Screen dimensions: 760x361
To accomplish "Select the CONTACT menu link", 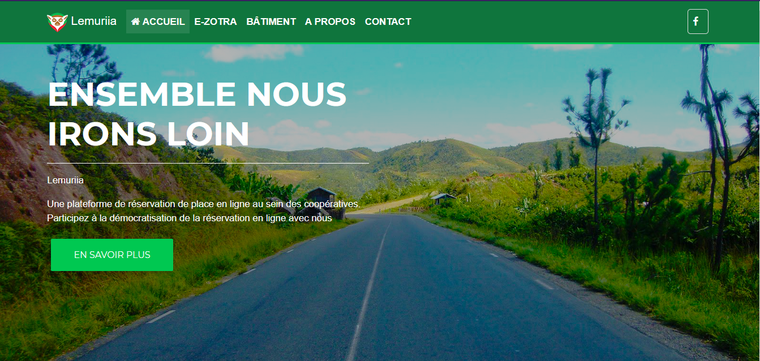I will point(388,22).
